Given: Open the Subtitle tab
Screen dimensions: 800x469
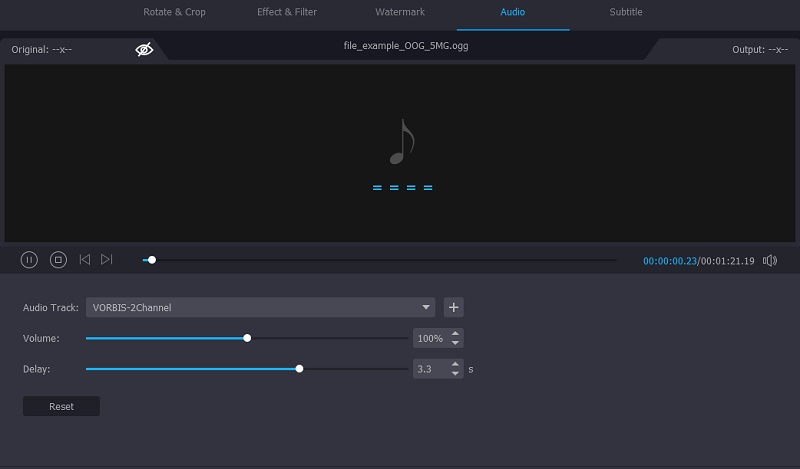Looking at the screenshot, I should (x=626, y=12).
